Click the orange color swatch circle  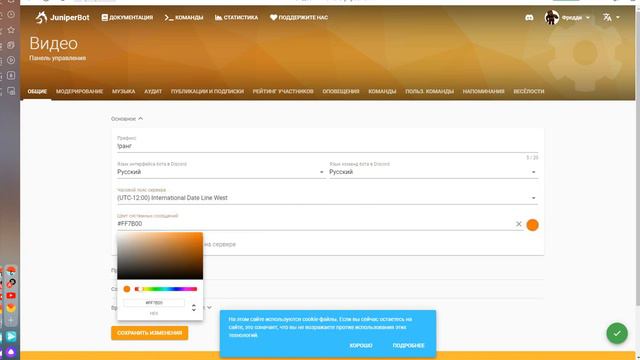(x=532, y=224)
